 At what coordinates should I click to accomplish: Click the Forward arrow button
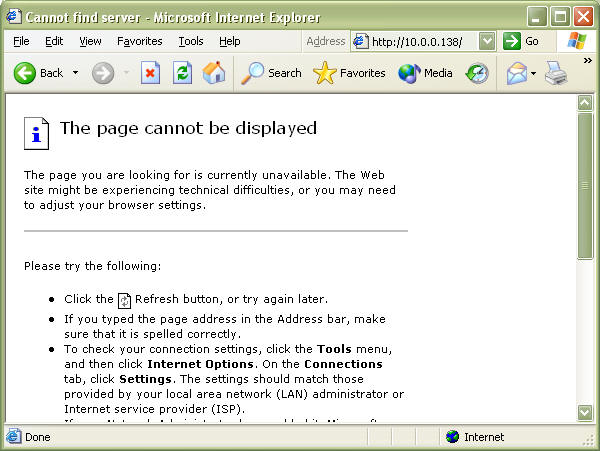(103, 73)
